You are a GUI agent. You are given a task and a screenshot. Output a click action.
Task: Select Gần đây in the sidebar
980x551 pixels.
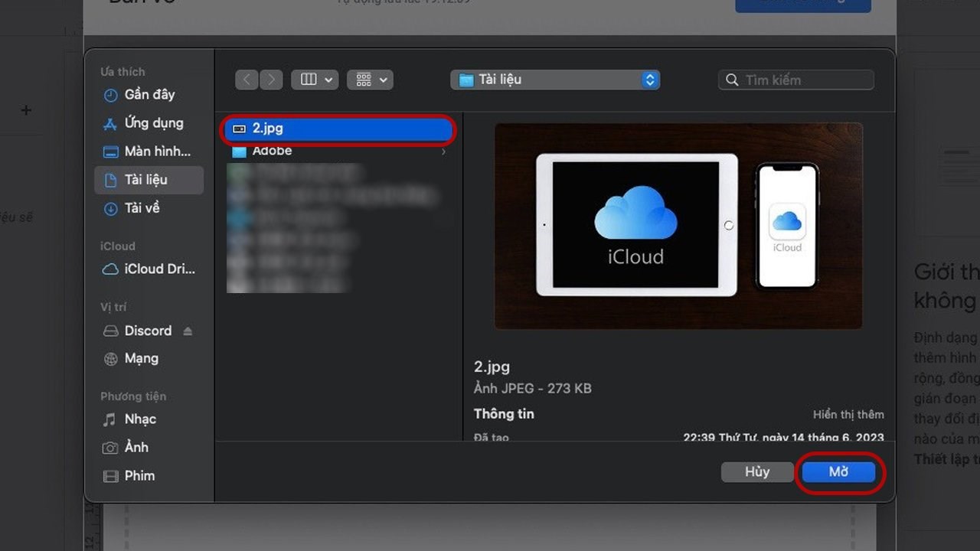(149, 95)
